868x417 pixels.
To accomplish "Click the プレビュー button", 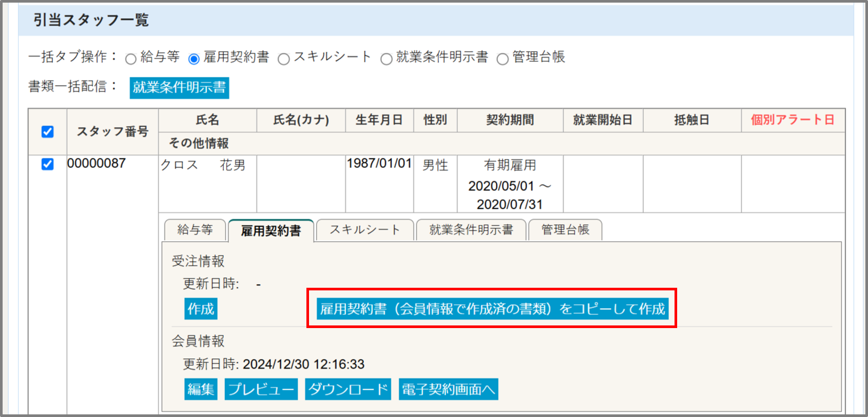I will 261,389.
